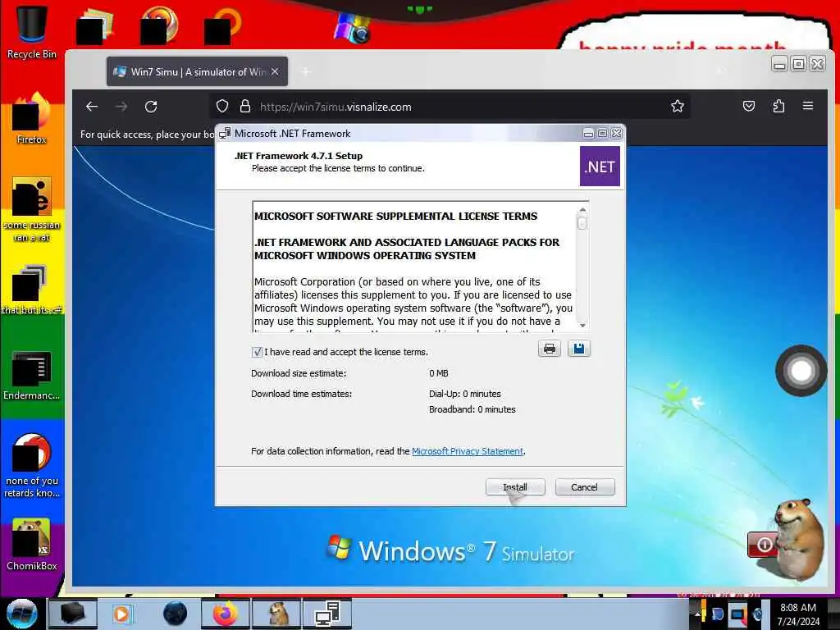This screenshot has width=840, height=630.
Task: Click the Install button in .NET setup
Action: coord(515,487)
